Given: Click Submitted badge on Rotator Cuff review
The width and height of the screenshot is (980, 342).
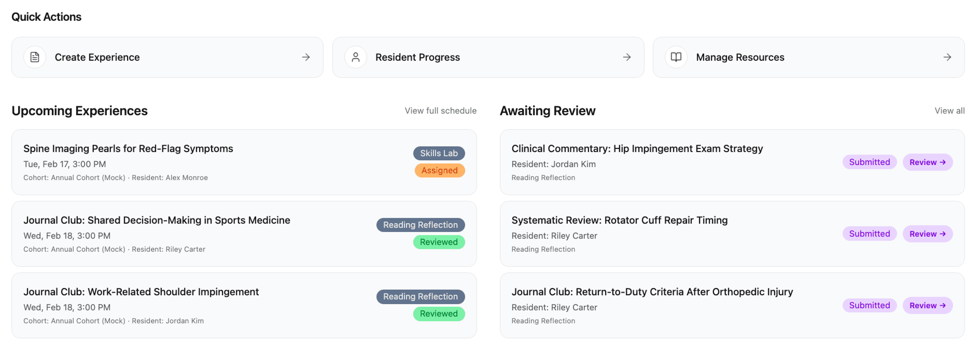Looking at the screenshot, I should point(869,234).
